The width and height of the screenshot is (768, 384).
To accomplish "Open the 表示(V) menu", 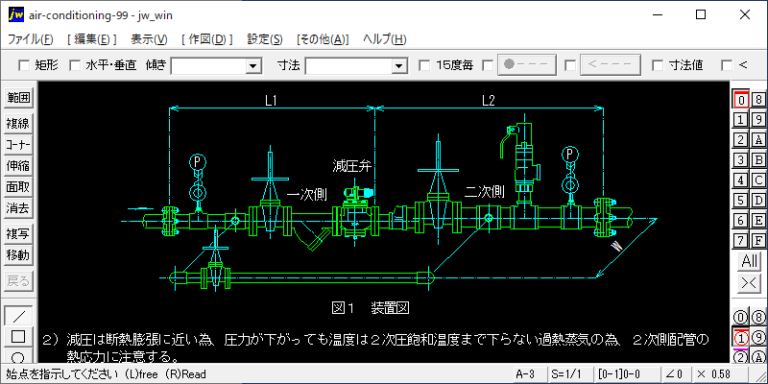I will (149, 39).
